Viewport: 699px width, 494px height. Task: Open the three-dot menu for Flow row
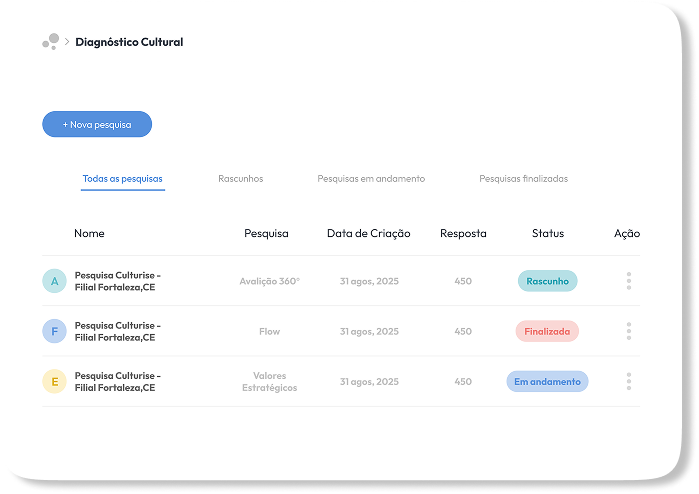coord(628,331)
